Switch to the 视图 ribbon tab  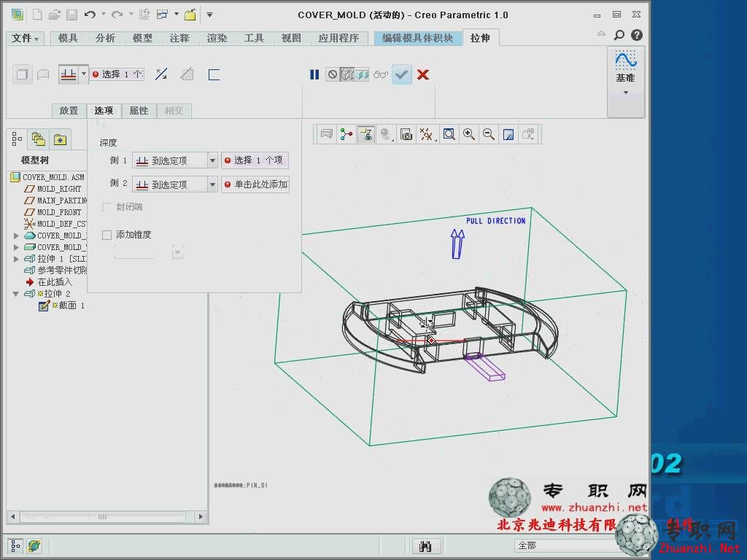click(x=291, y=38)
